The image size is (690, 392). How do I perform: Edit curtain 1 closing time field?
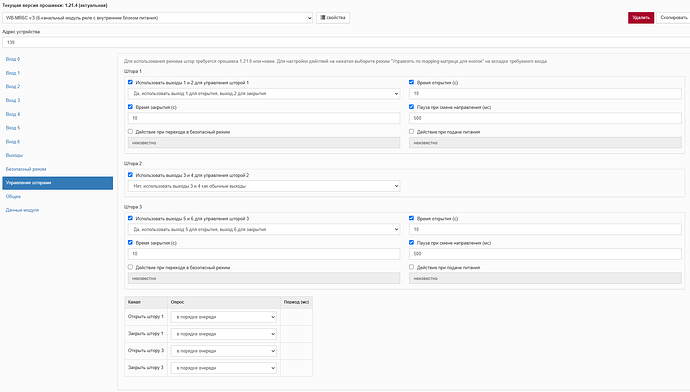click(264, 118)
